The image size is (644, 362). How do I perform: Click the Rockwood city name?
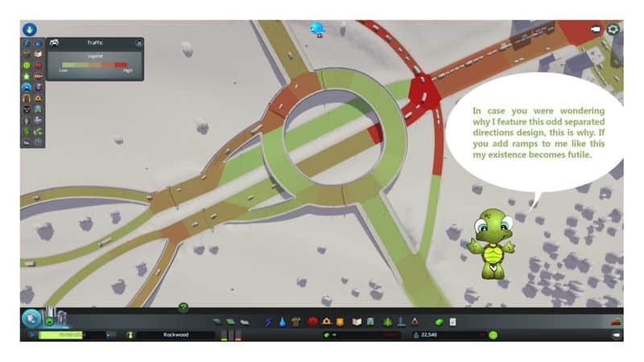(175, 335)
